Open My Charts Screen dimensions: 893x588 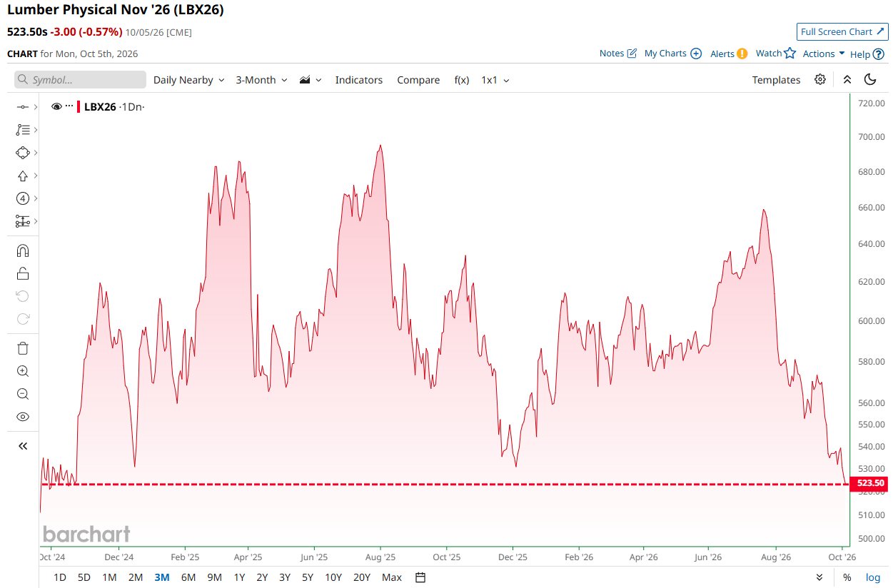tap(673, 54)
